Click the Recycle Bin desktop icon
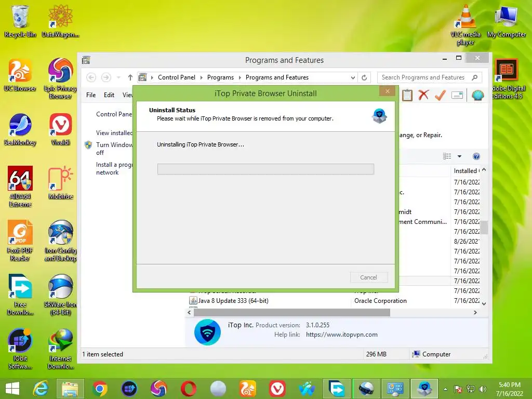 20,21
